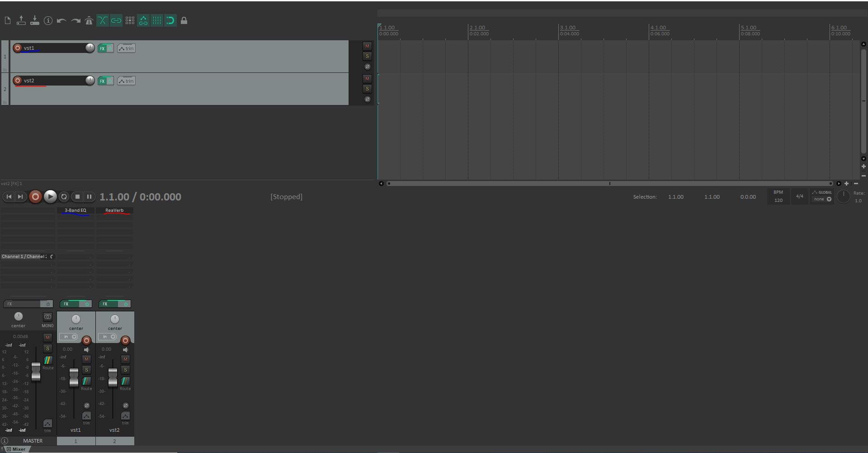868x453 pixels.
Task: Mute vst1 in the track panel
Action: point(367,46)
